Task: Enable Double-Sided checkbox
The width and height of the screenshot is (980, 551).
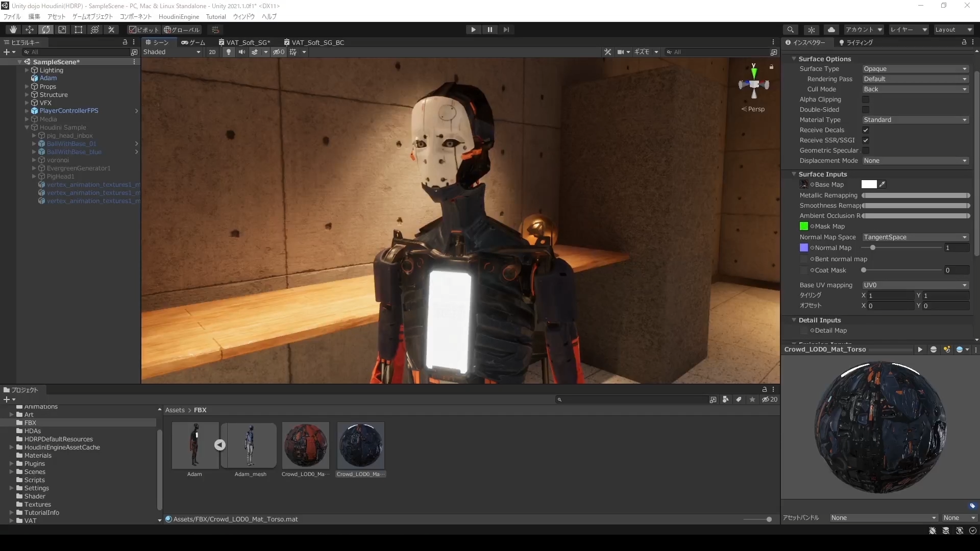Action: coord(866,110)
